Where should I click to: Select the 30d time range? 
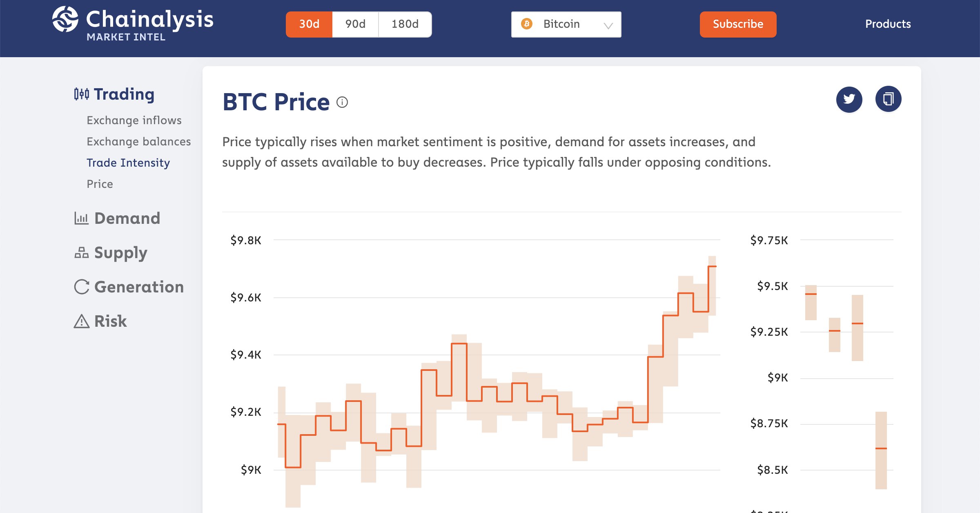[x=309, y=24]
